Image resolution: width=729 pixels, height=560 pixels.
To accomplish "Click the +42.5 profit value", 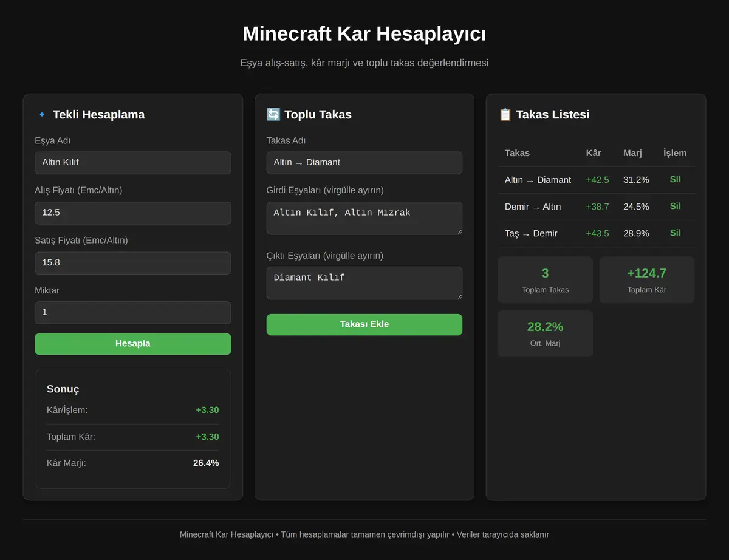I will coord(597,180).
